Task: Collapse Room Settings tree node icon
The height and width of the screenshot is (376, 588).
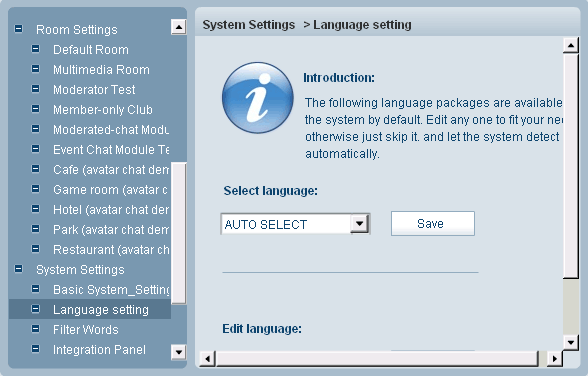Action: [18, 29]
